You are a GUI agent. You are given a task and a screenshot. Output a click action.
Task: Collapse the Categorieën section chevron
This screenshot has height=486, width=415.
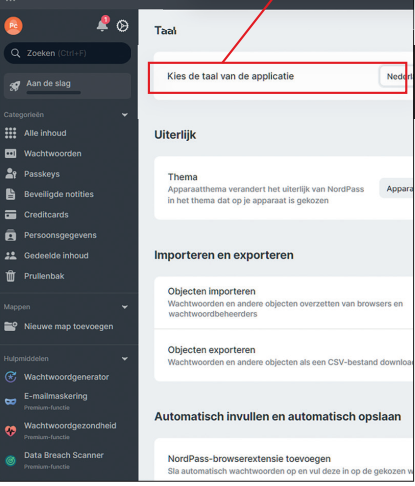pos(125,115)
